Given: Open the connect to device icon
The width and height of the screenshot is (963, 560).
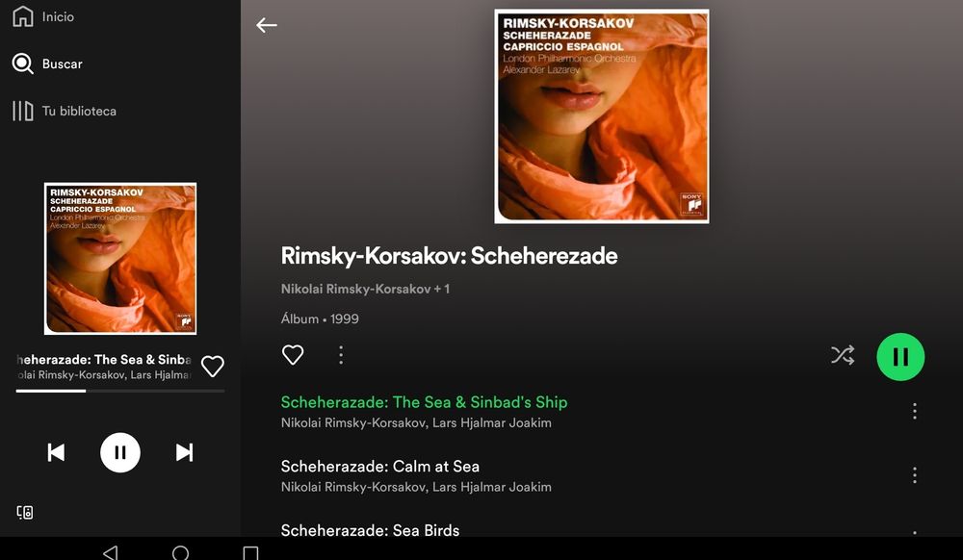Looking at the screenshot, I should pyautogui.click(x=25, y=512).
